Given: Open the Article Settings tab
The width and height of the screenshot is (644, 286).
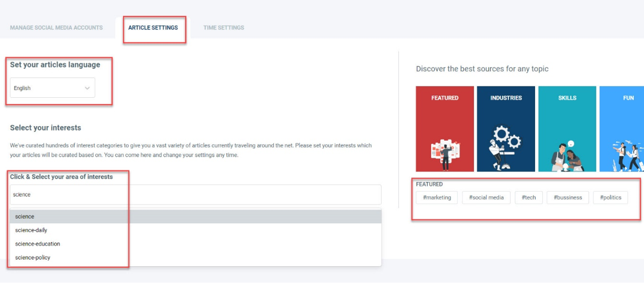Looking at the screenshot, I should (x=153, y=28).
